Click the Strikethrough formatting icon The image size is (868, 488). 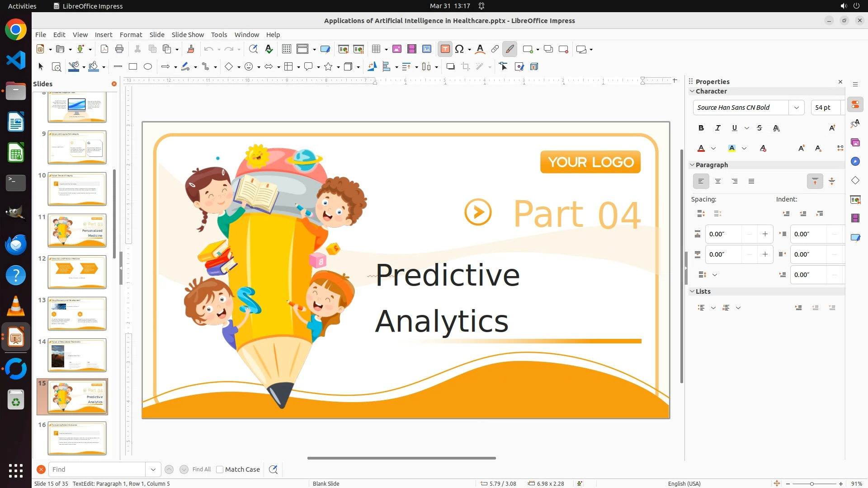(x=759, y=128)
